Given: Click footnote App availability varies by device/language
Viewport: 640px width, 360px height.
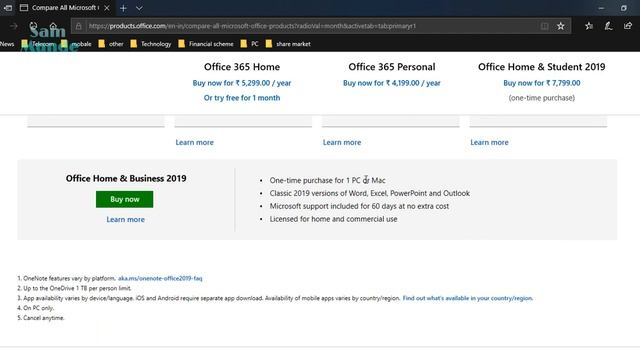Looking at the screenshot, I should coord(209,298).
